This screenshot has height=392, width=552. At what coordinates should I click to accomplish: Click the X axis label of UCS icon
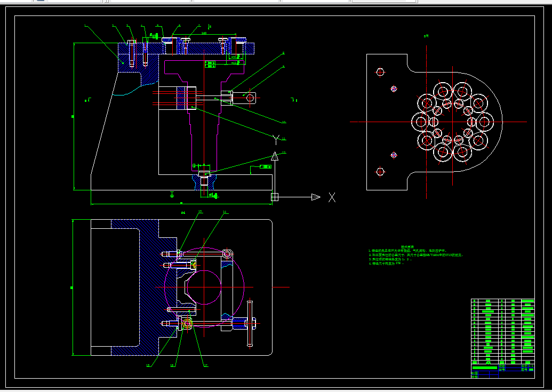332,197
